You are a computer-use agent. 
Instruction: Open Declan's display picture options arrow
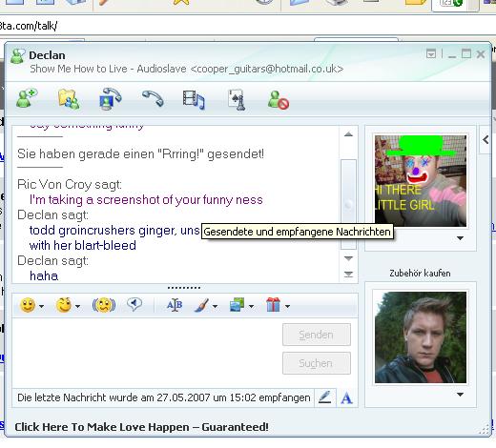click(x=460, y=238)
